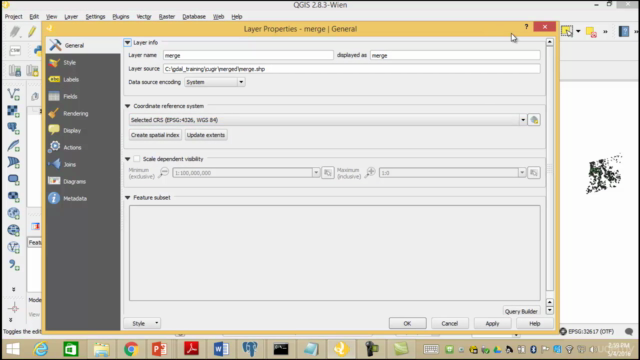Click the Python console icon
This screenshot has width=640, height=360.
[x=38, y=50]
